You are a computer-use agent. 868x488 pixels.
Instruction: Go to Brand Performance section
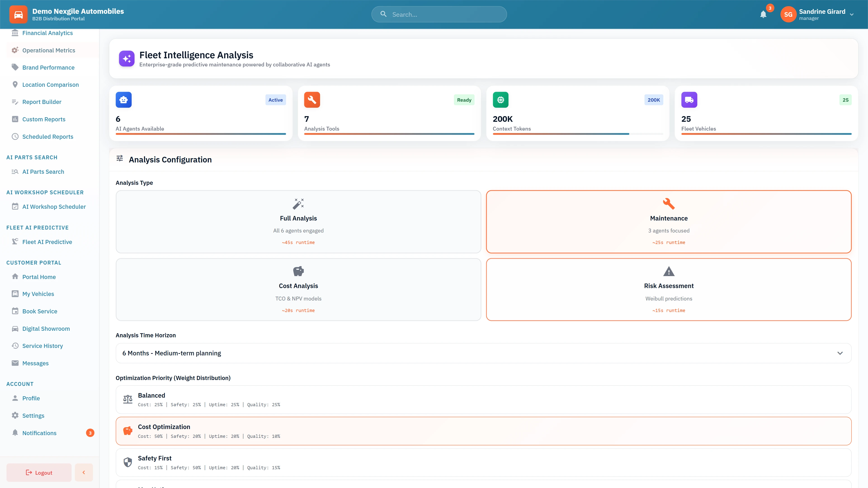coord(48,67)
